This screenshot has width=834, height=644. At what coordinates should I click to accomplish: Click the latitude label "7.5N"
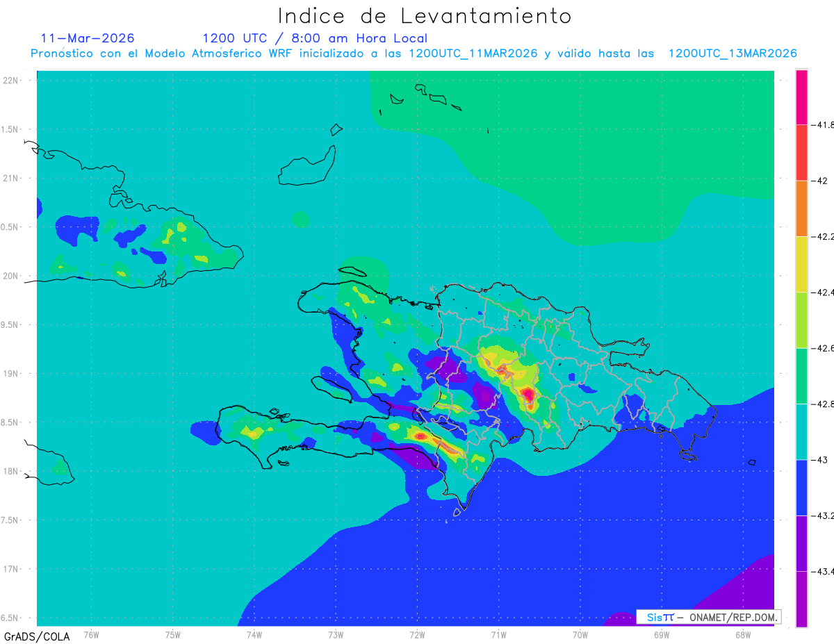point(10,520)
